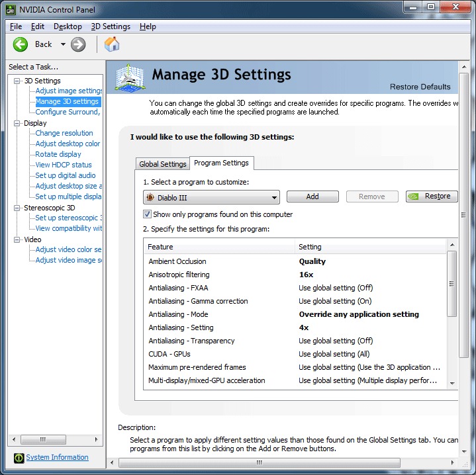Open Change resolution task
The height and width of the screenshot is (475, 476).
coord(64,133)
